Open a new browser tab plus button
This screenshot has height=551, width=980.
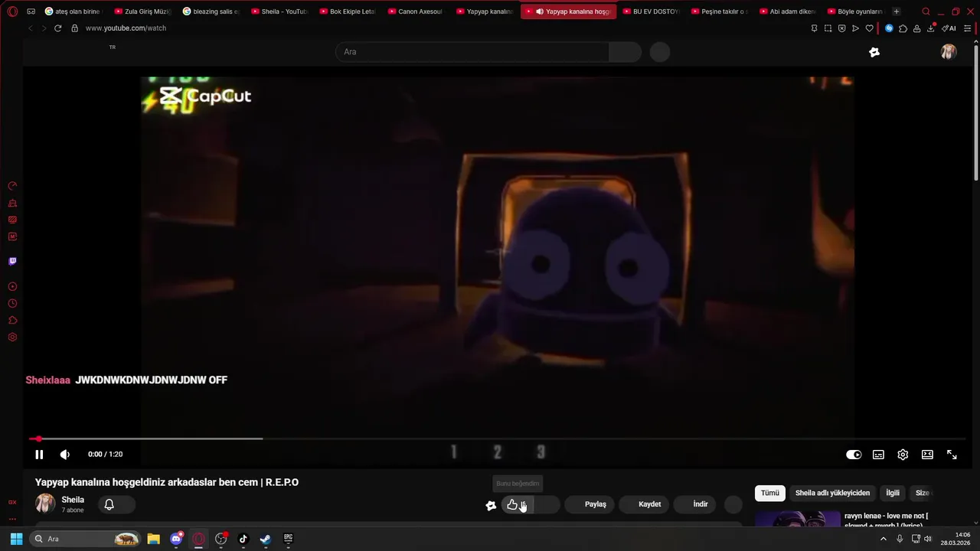[897, 11]
